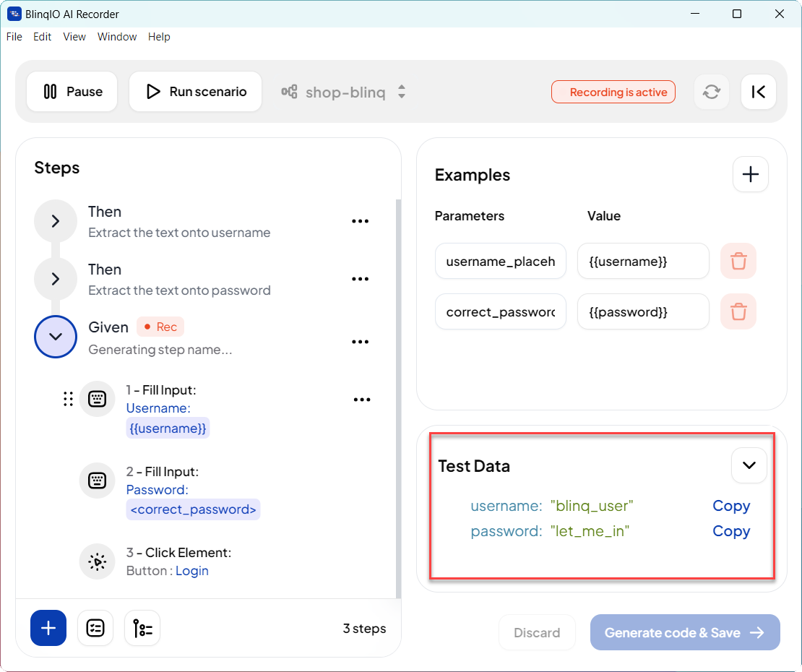Click 'Generating step name...' text
Viewport: 802px width, 672px height.
pyautogui.click(x=160, y=350)
